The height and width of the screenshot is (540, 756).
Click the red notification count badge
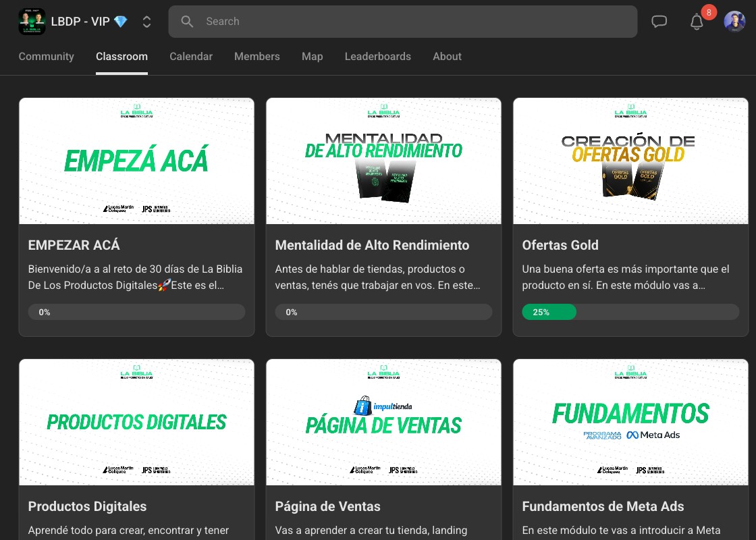pos(709,12)
